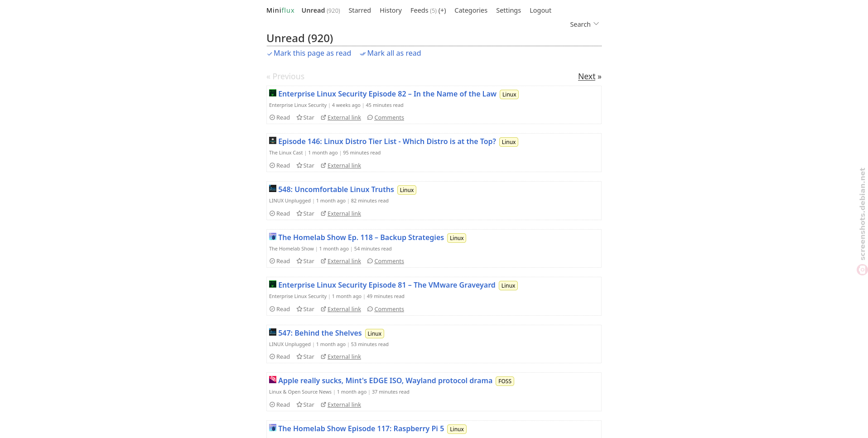Image resolution: width=868 pixels, height=438 pixels.
Task: Click the Enterprise Linux Security feed name under Episode 82
Action: (x=298, y=105)
